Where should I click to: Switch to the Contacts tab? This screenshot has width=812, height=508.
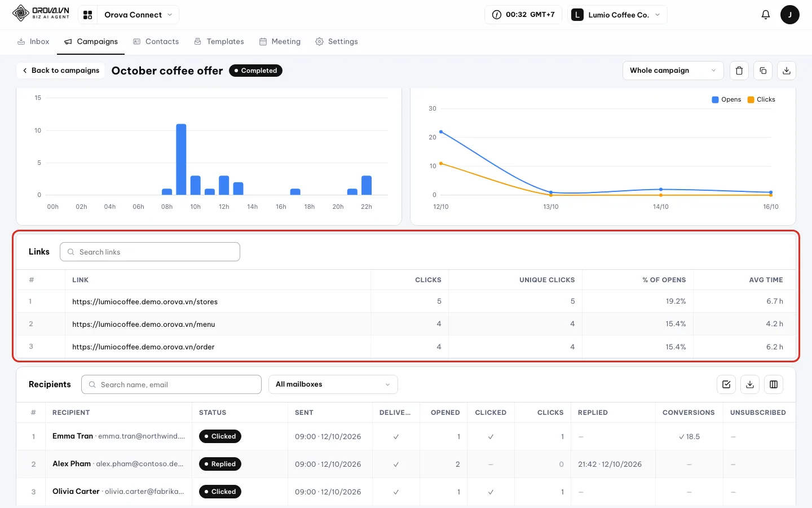[x=156, y=42]
